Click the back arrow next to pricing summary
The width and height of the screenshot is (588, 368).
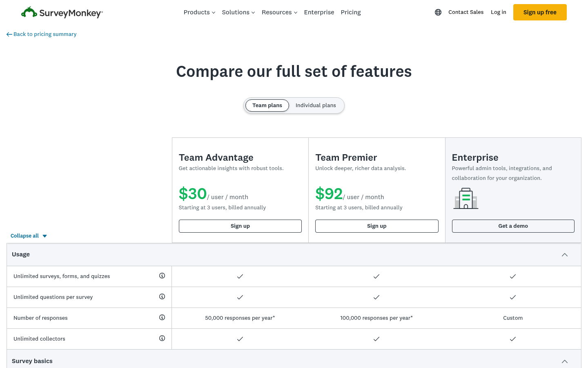coord(9,34)
